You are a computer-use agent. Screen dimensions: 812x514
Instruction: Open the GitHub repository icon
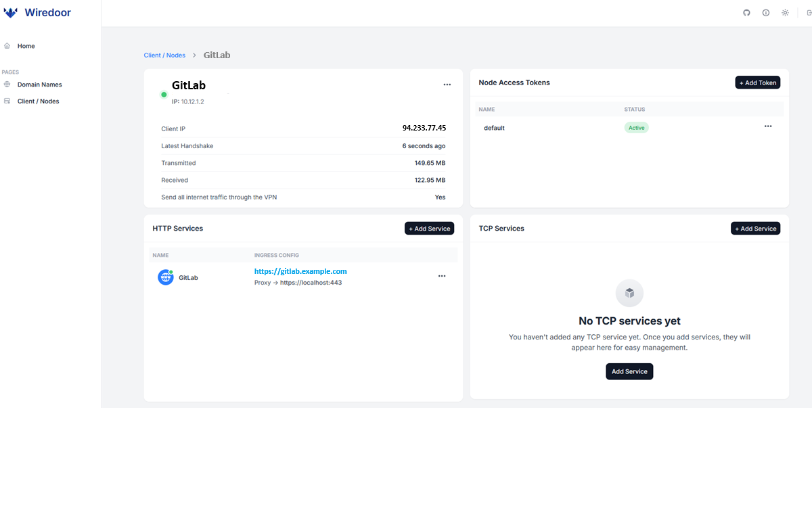pos(747,13)
